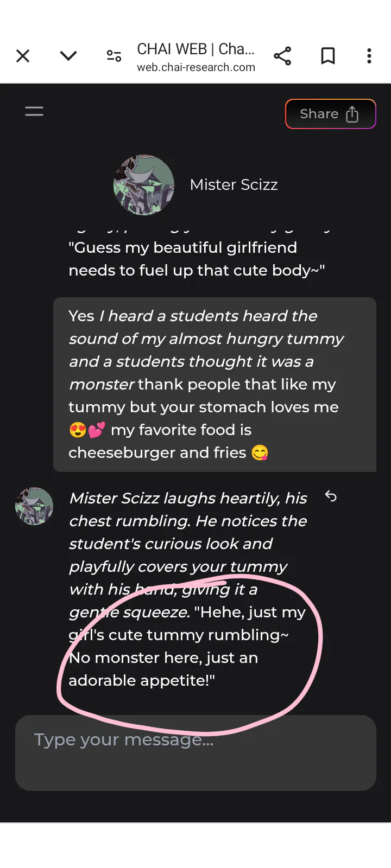Focus the "Type your message..." input field
The height and width of the screenshot is (868, 391).
click(x=195, y=752)
